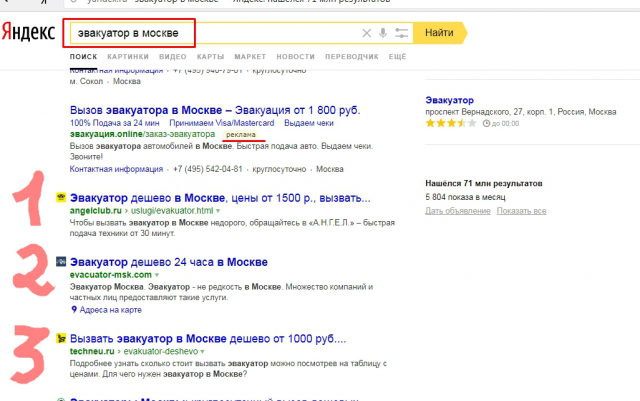Click the м. Сокол text in the top snippet
640x401 pixels.
point(86,81)
